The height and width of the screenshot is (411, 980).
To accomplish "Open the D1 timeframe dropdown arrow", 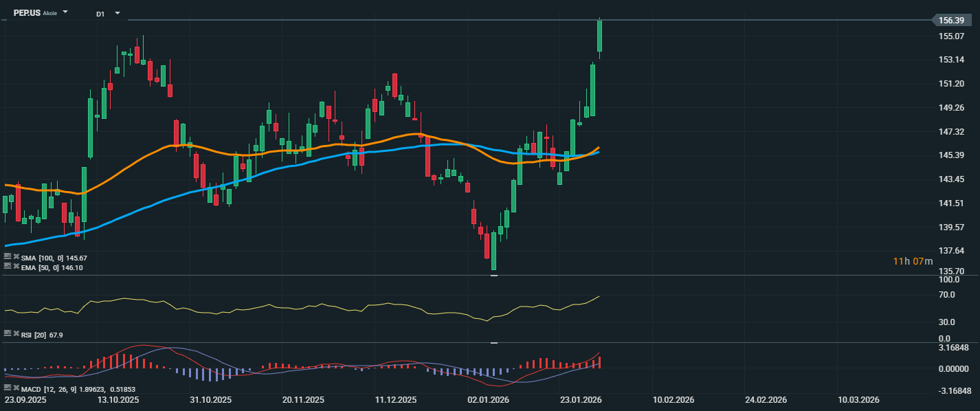I will [x=118, y=13].
